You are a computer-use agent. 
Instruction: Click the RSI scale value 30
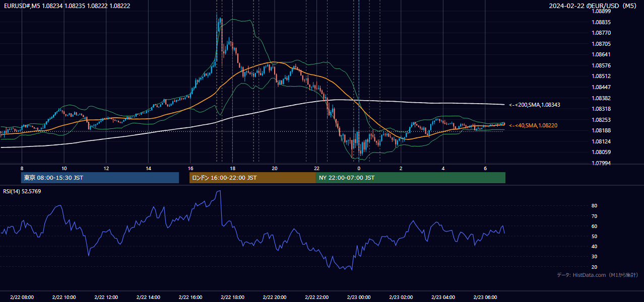595,257
